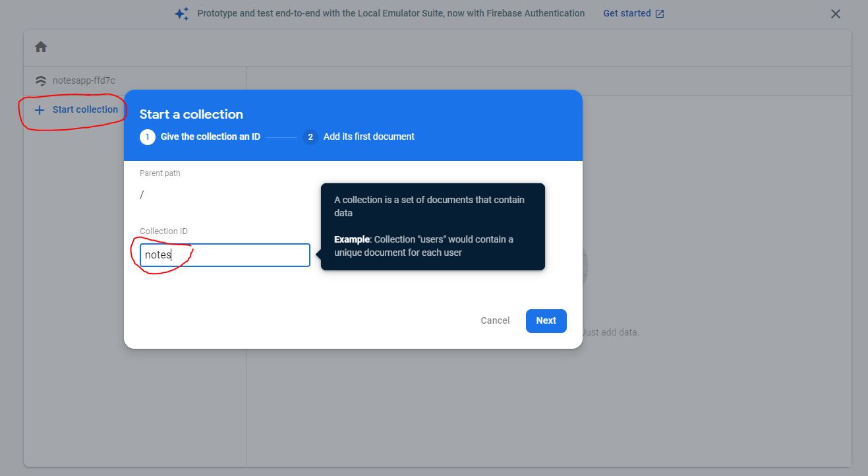Focus the Collection ID input field
This screenshot has height=476, width=868.
point(224,255)
